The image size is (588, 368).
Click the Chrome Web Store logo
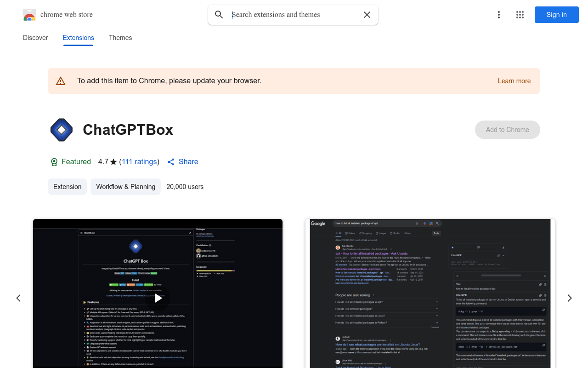[x=29, y=15]
